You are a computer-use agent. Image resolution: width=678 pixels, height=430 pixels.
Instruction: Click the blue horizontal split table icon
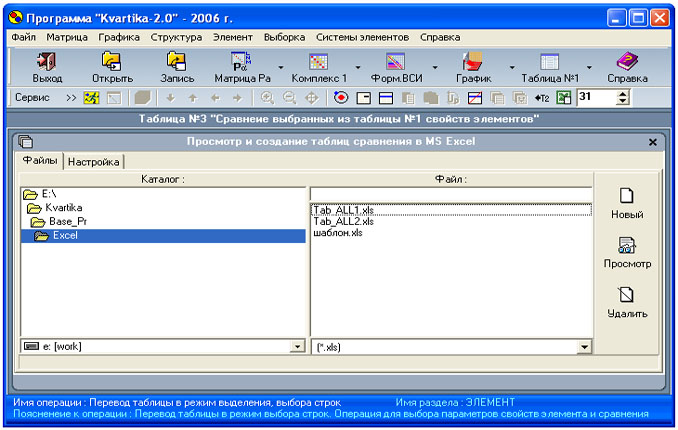tap(386, 98)
